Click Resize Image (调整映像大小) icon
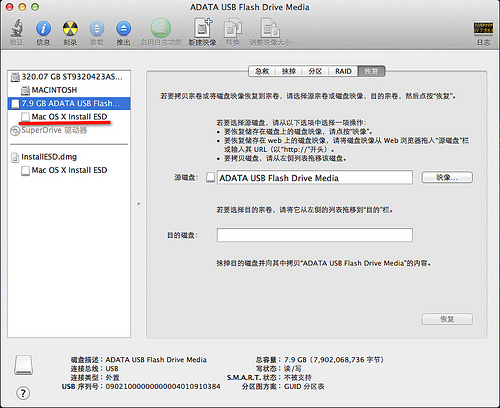This screenshot has height=408, width=500. tap(270, 28)
